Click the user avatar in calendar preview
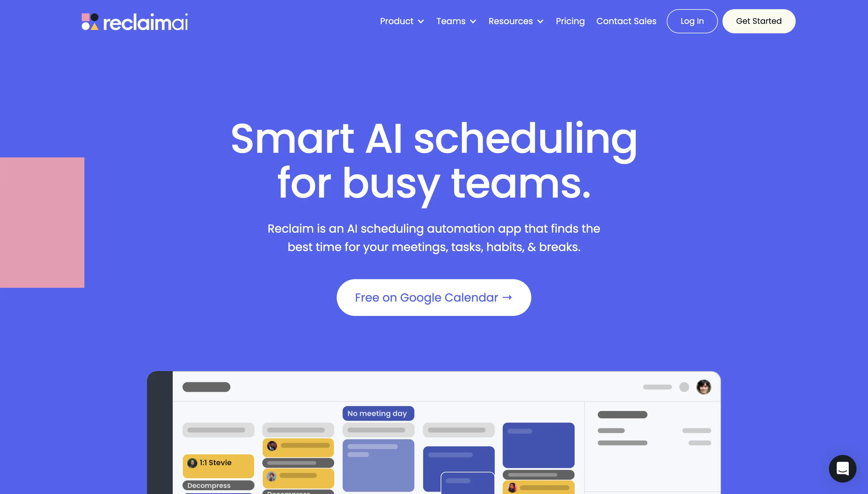Image resolution: width=868 pixels, height=494 pixels. pos(704,386)
